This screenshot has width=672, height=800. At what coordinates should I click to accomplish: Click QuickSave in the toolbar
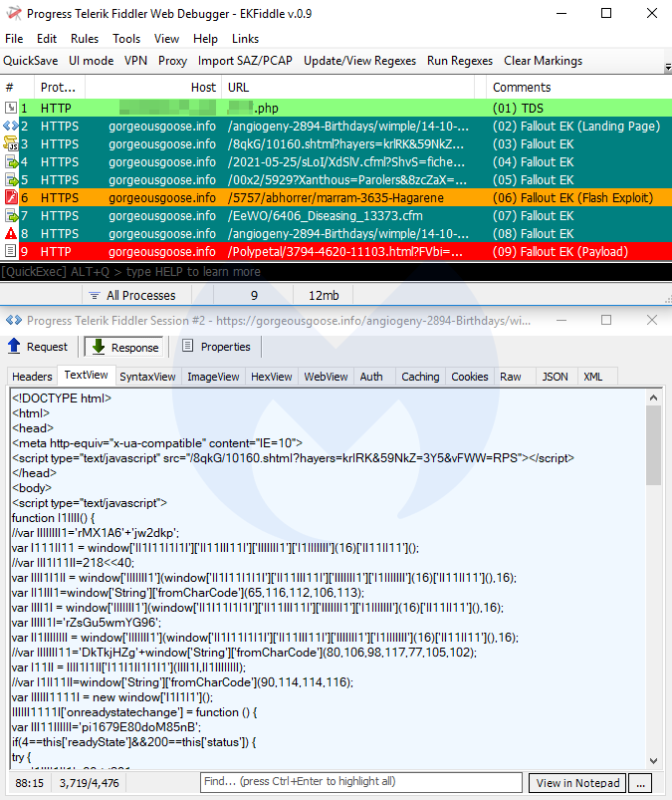click(x=31, y=61)
